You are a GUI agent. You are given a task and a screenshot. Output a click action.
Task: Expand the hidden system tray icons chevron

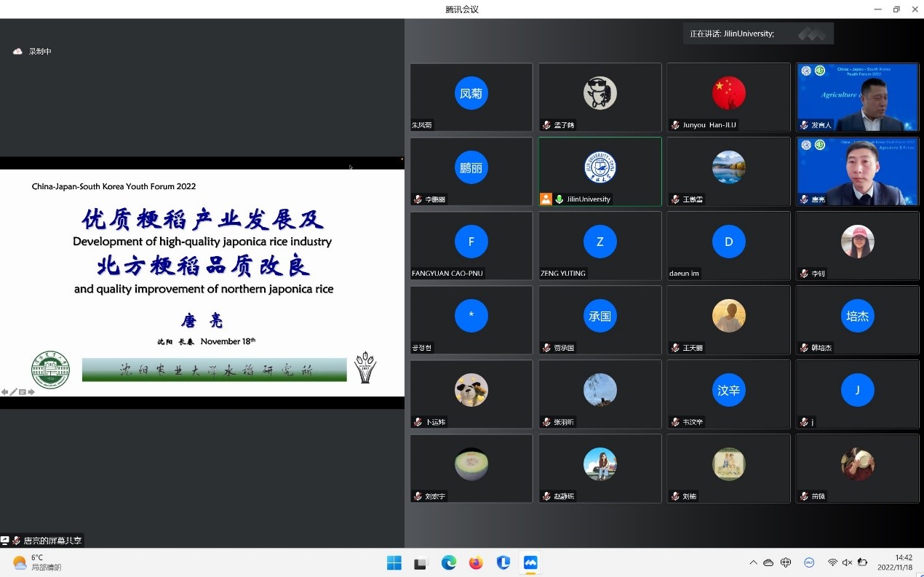coord(753,562)
